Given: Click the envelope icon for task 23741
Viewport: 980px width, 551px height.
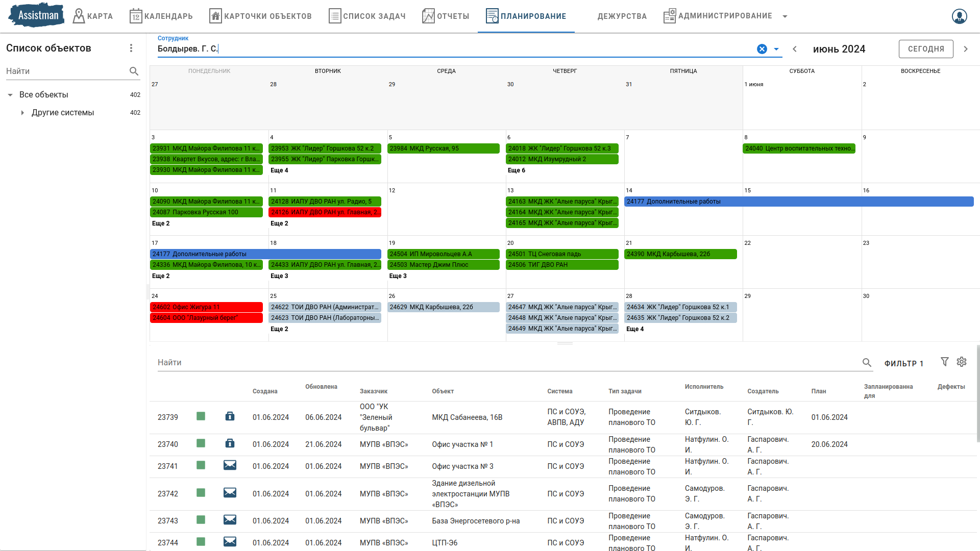Looking at the screenshot, I should (230, 465).
